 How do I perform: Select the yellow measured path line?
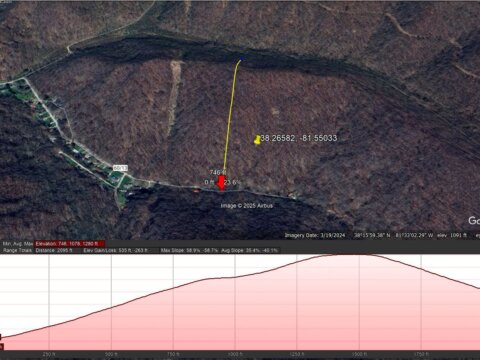(x=230, y=115)
